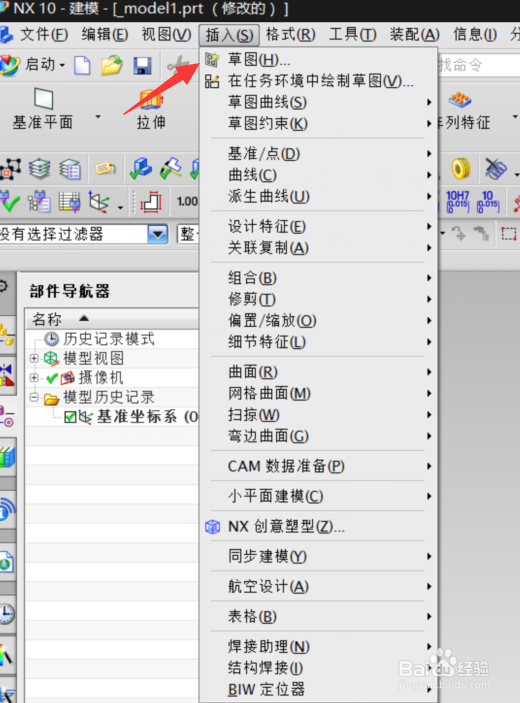Screen dimensions: 520x703
Task: Expand the 摄像机 tree node
Action: pos(34,378)
